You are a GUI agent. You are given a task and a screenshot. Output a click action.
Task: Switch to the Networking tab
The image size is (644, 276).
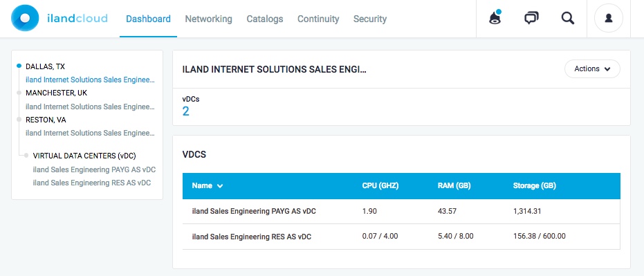coord(208,19)
